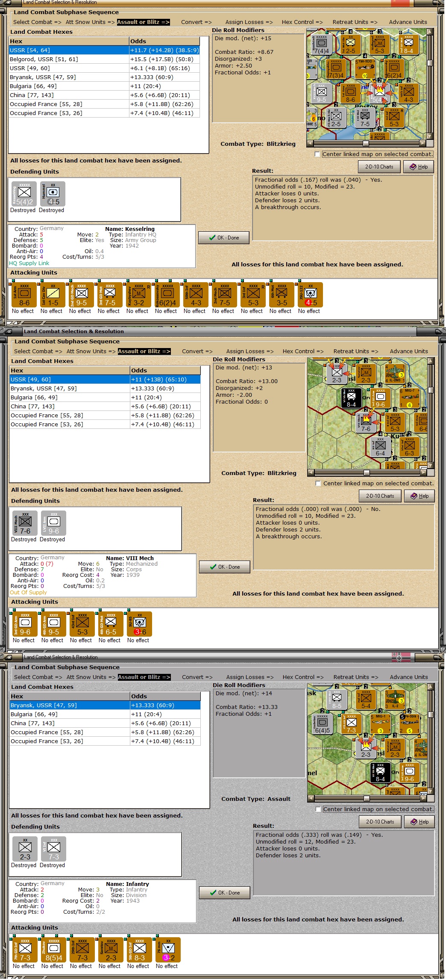Click the 3rd GD Mot 7-5 unit counter

[110, 295]
